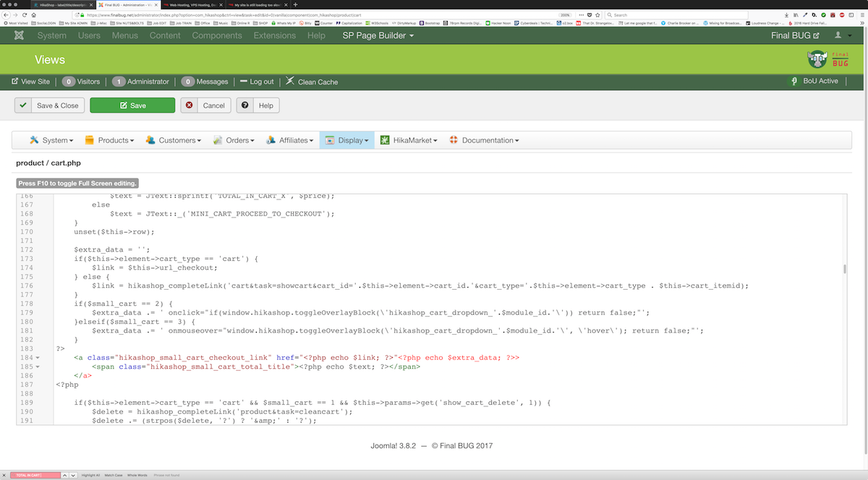
Task: Open the Extensions menu
Action: pyautogui.click(x=275, y=35)
